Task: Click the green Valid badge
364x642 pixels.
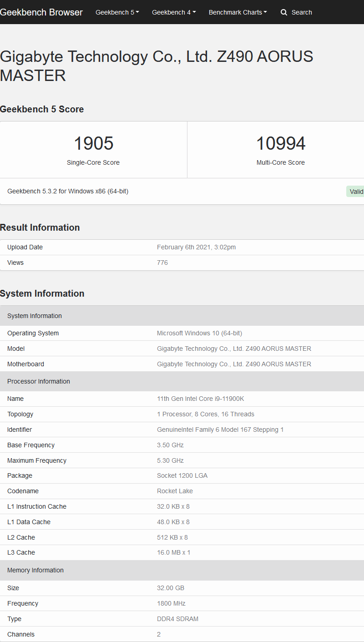Action: (x=357, y=191)
